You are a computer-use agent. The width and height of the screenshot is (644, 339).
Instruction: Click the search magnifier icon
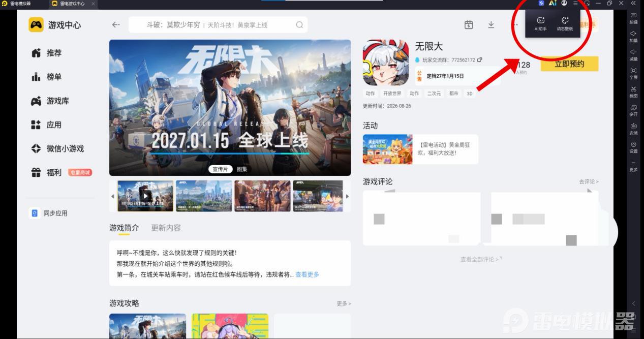299,24
